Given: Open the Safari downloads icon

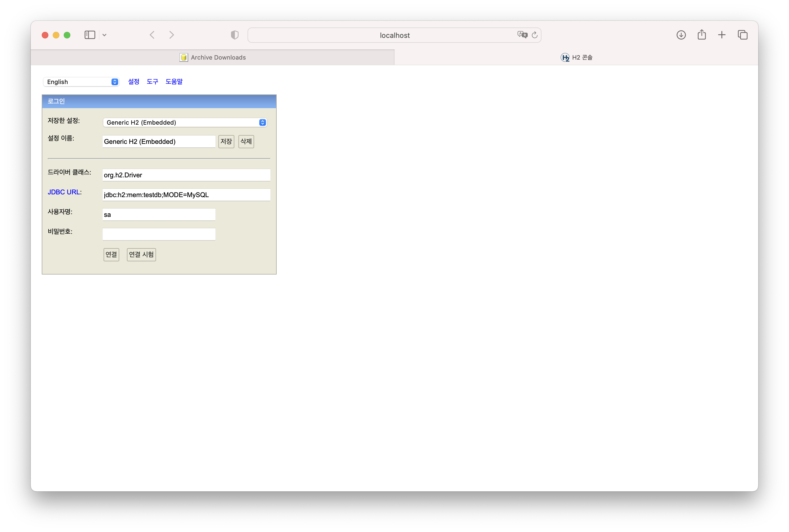Looking at the screenshot, I should pos(681,35).
